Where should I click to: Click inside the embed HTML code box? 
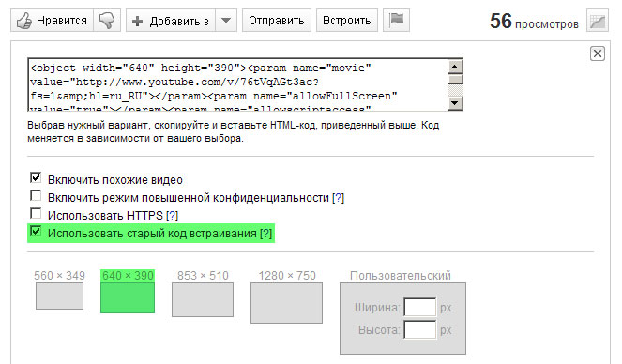tap(238, 84)
